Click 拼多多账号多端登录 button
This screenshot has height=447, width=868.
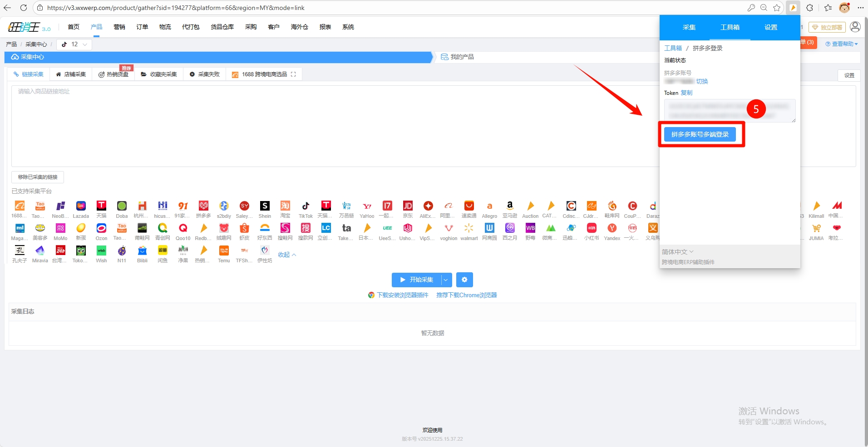tap(700, 135)
